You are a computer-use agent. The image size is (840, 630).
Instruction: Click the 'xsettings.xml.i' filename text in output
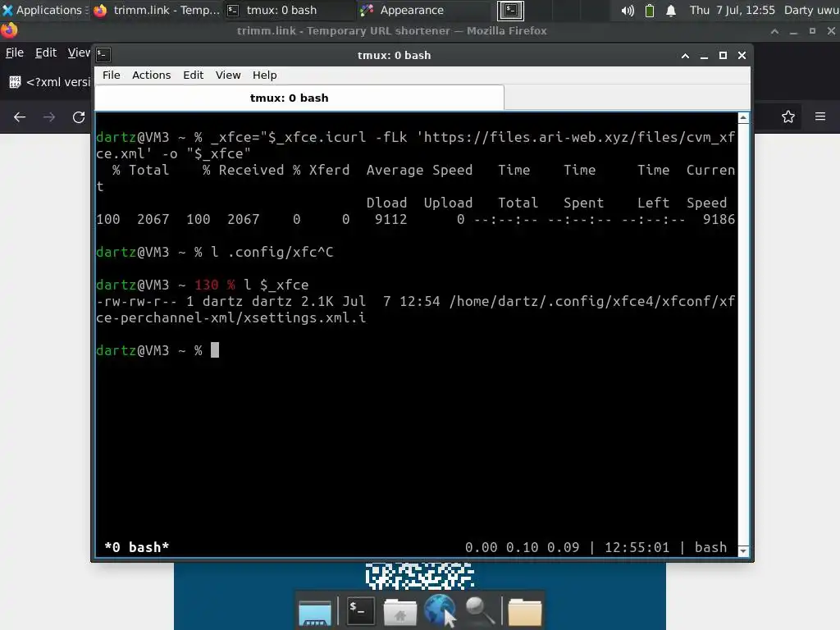(305, 317)
